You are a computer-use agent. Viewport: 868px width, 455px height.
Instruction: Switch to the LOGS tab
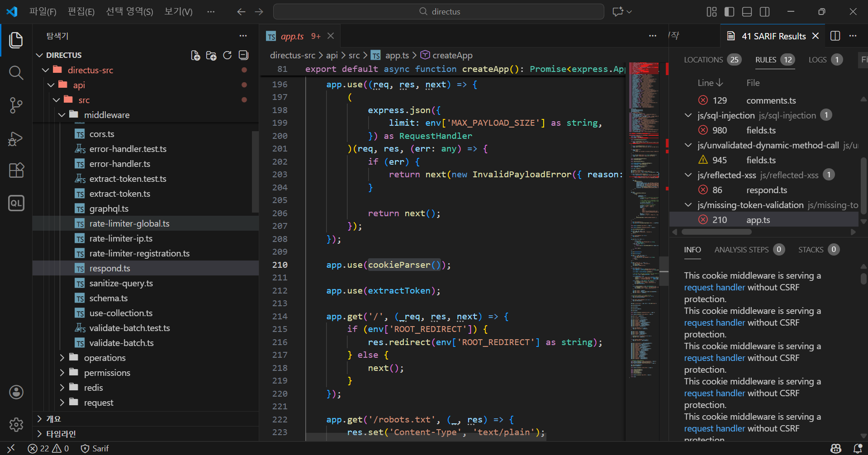825,60
